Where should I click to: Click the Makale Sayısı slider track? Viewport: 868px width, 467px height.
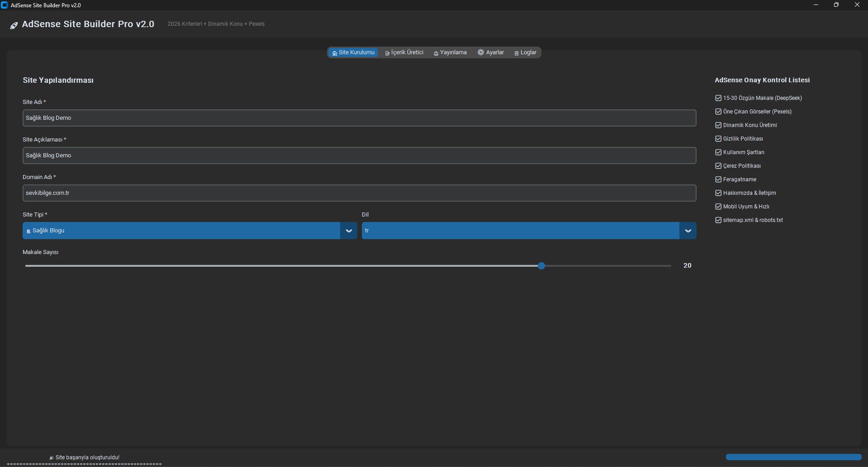click(348, 266)
